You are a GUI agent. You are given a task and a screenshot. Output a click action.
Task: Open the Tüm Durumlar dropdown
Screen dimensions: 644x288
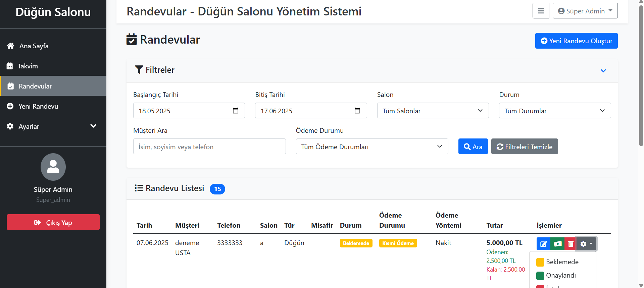pyautogui.click(x=554, y=111)
